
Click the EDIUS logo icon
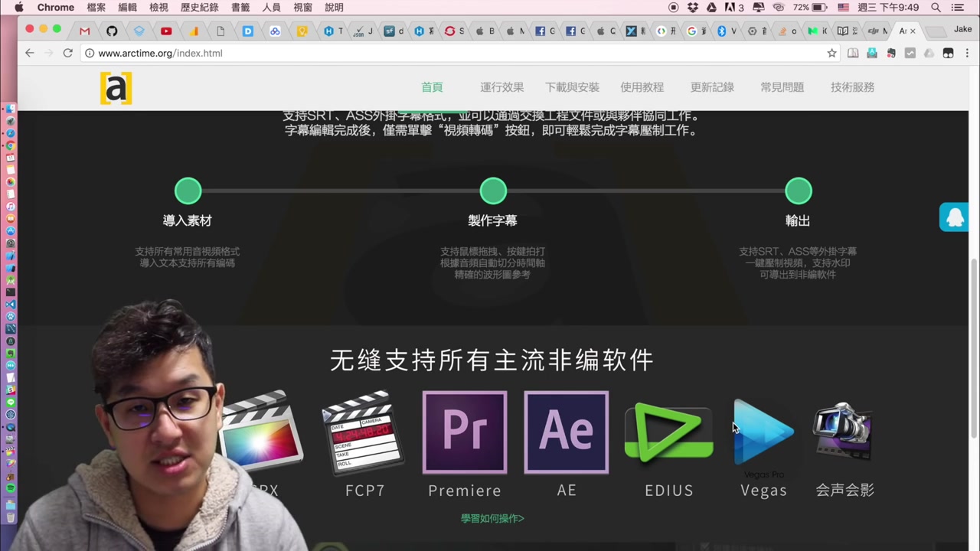click(x=668, y=432)
